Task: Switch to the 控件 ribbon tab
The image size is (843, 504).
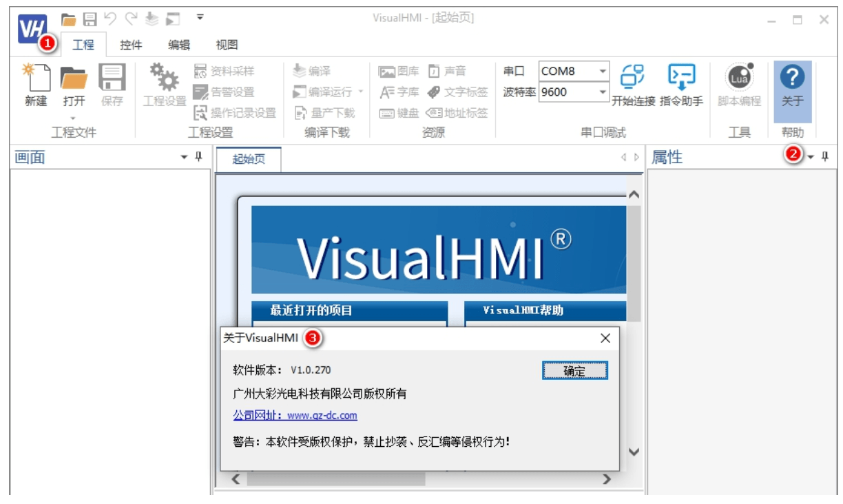Action: pos(131,45)
